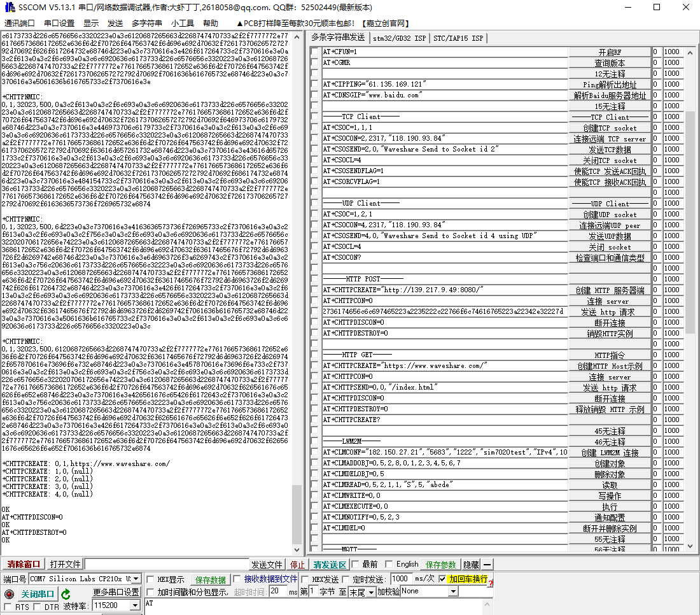Open the 加校验 None checksum dropdown
The height and width of the screenshot is (615, 700).
(x=453, y=591)
